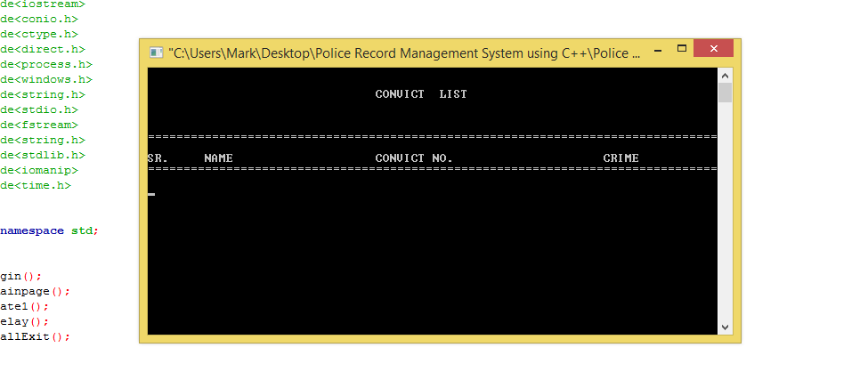
Task: Click the iostream include line in code
Action: [x=43, y=4]
